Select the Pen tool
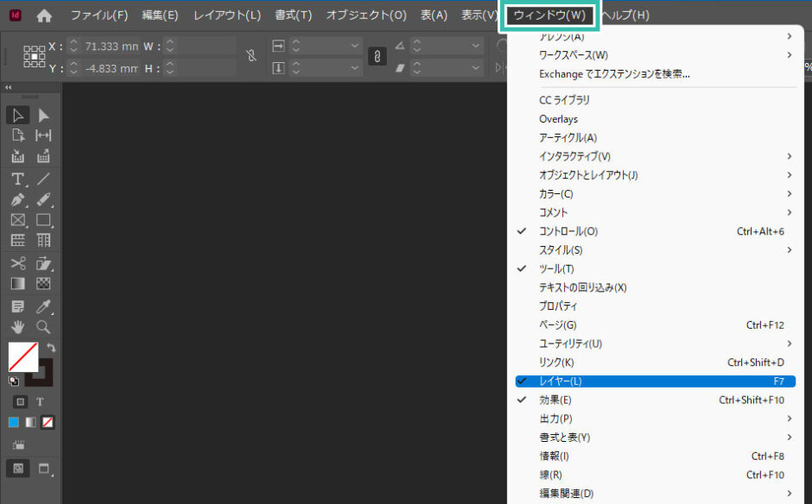The image size is (812, 504). point(17,199)
